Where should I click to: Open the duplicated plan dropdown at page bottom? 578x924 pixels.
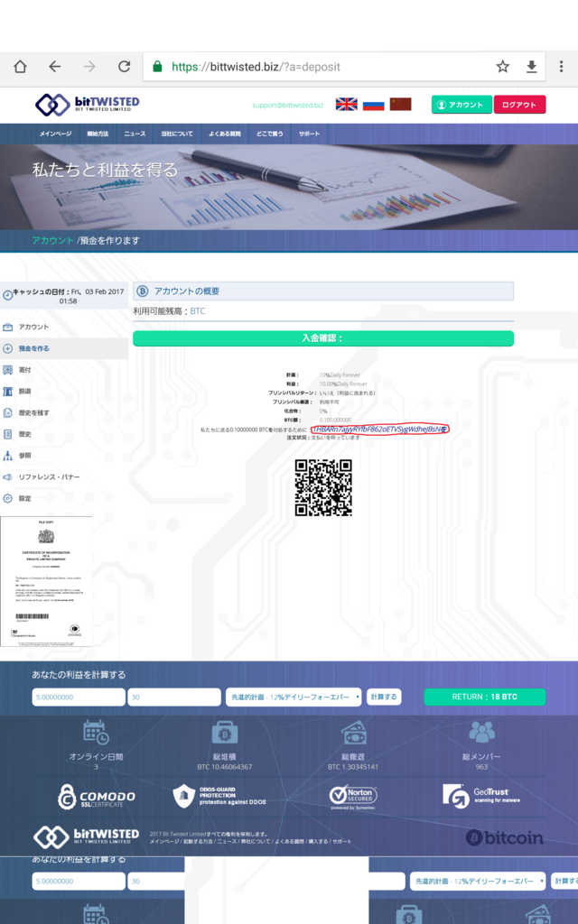tap(477, 882)
